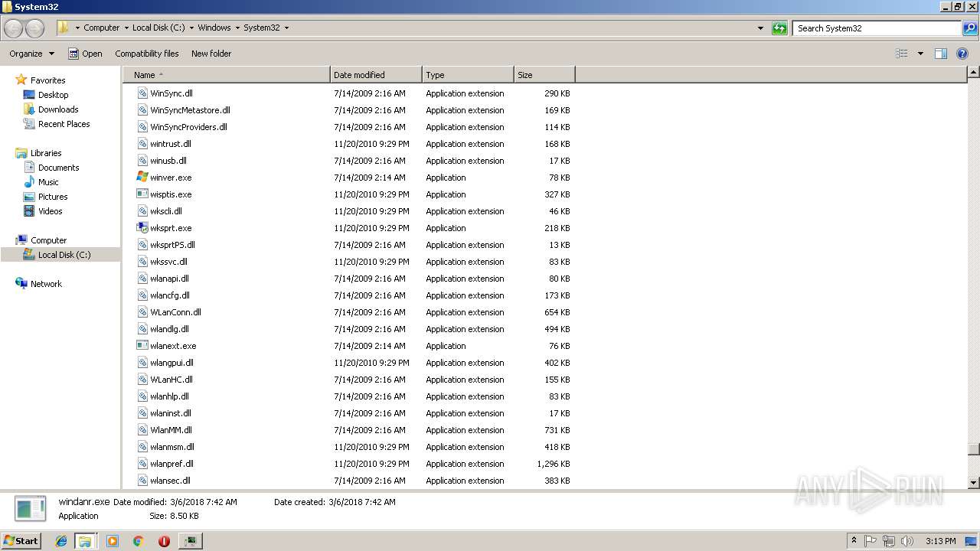Select the WlanMM.dll file name
The width and height of the screenshot is (980, 551).
(171, 430)
